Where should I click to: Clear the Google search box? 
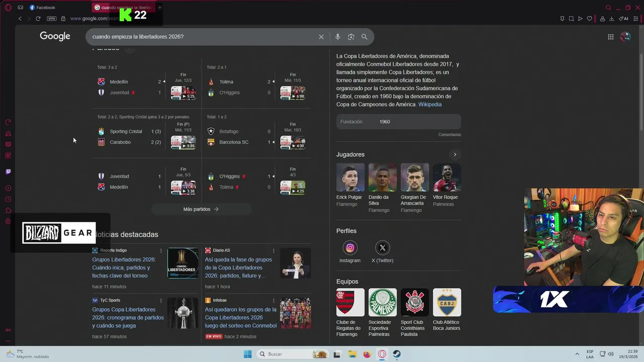point(321,37)
